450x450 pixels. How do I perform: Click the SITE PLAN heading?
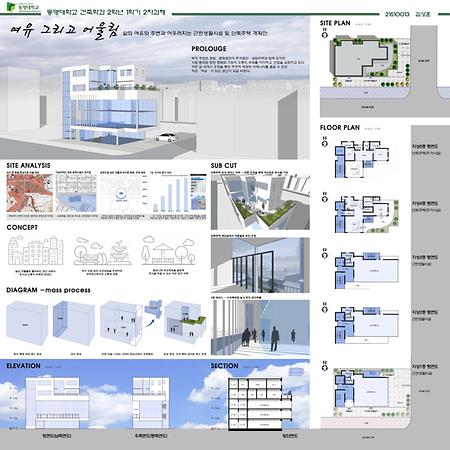pyautogui.click(x=335, y=23)
